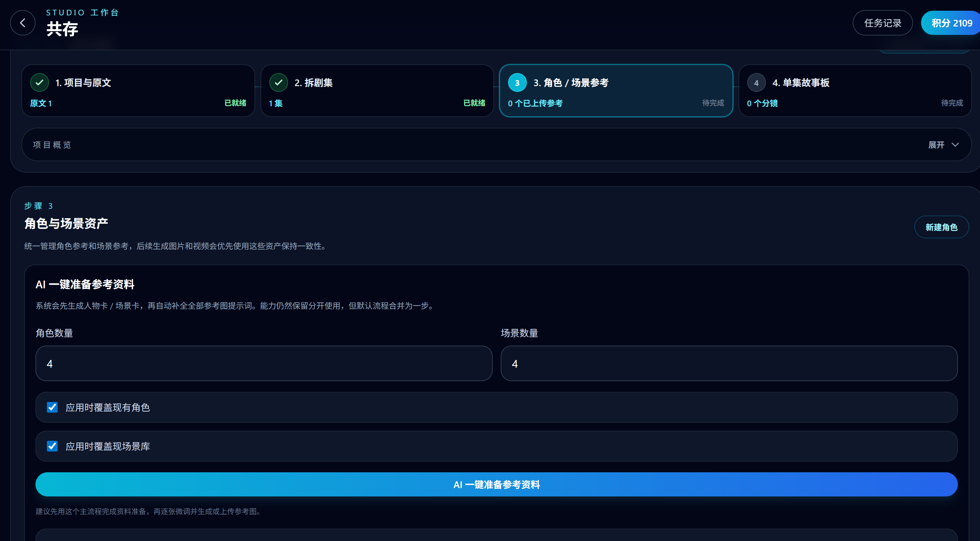Click the 1 集 label
The width and height of the screenshot is (980, 541).
(276, 103)
